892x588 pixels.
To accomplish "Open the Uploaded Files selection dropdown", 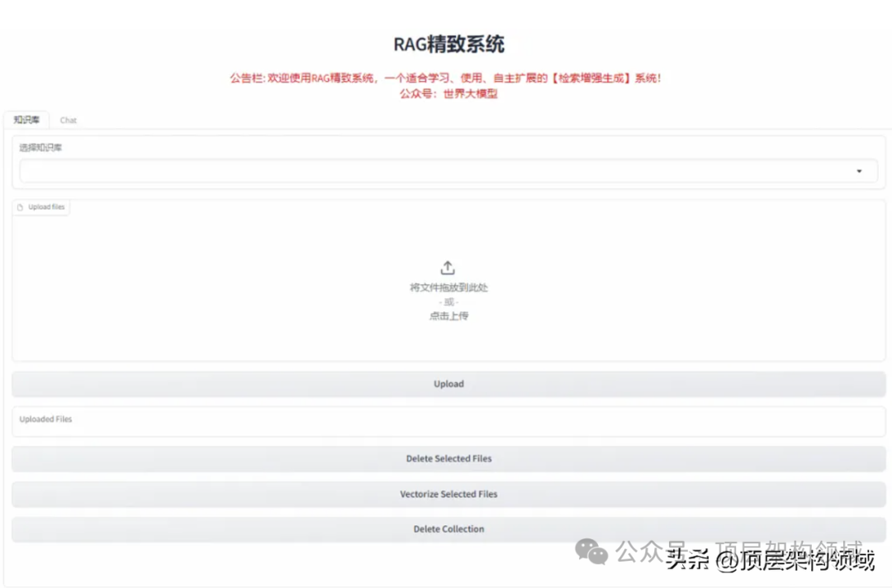I will coord(446,420).
